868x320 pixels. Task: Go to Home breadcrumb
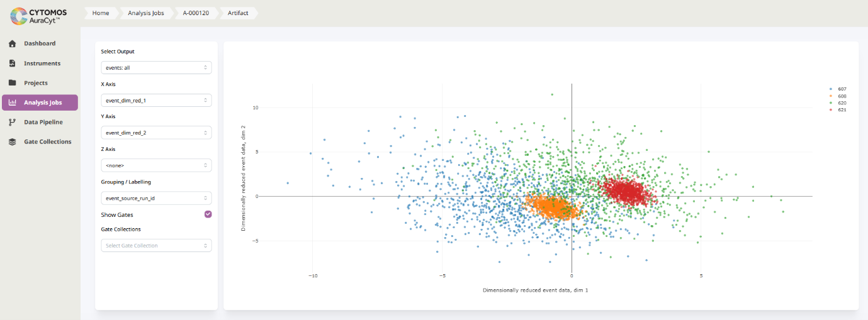click(x=101, y=13)
